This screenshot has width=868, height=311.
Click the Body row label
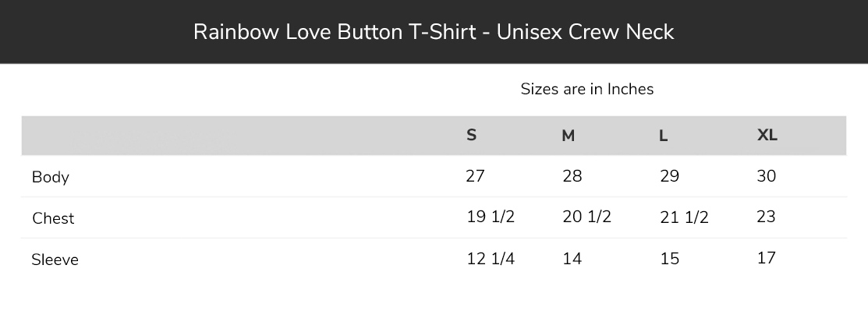[51, 178]
